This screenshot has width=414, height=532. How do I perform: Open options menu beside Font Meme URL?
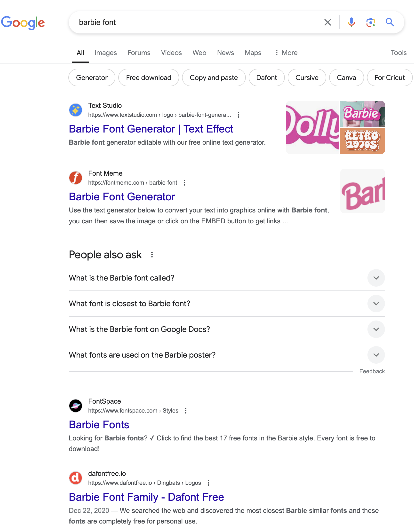coord(184,183)
